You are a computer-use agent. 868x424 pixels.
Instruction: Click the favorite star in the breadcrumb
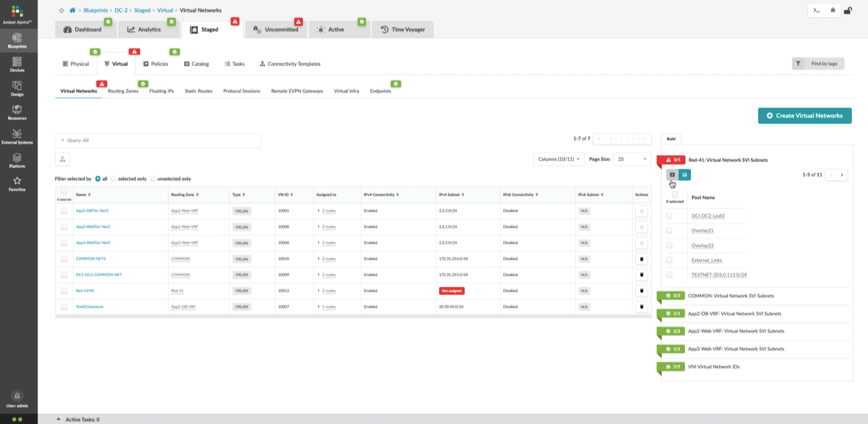pos(61,10)
